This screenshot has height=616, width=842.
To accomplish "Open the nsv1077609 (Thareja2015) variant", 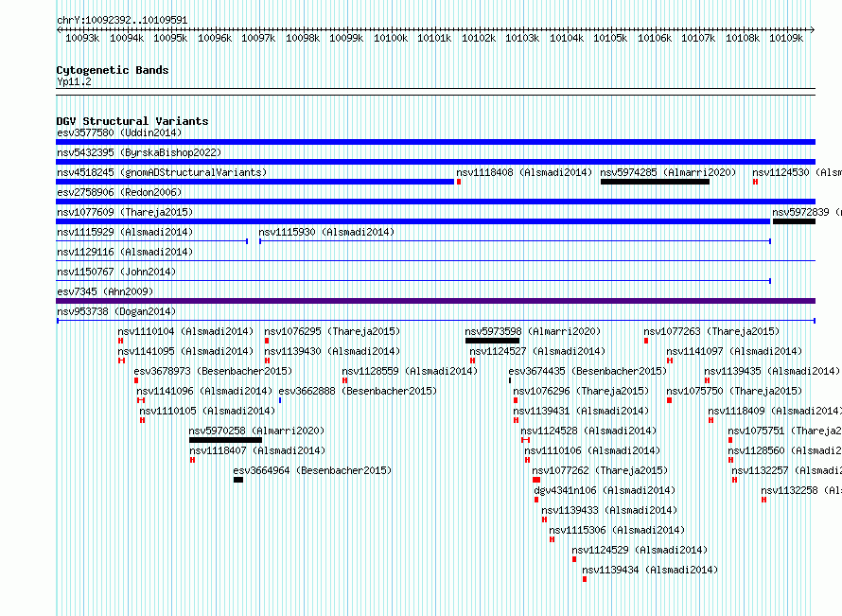I will pyautogui.click(x=125, y=212).
